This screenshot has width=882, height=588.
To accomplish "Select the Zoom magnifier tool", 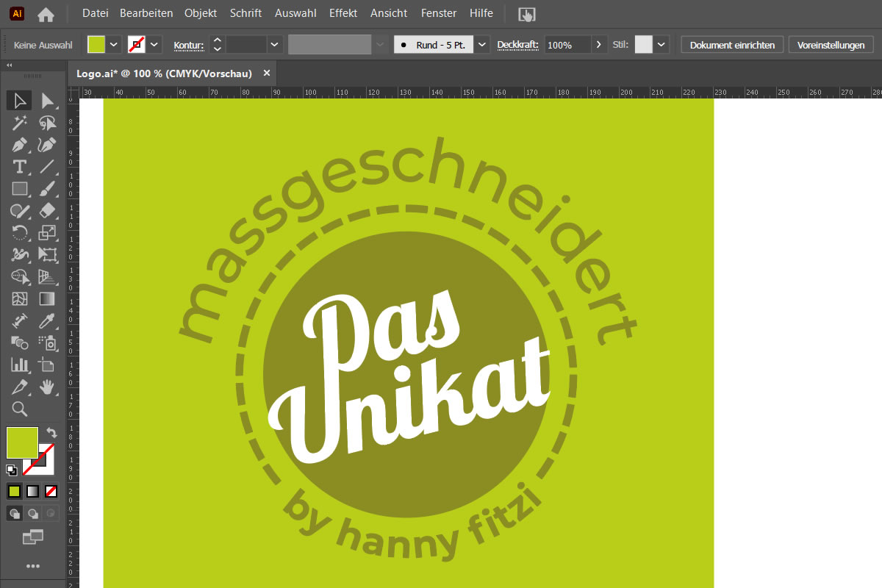I will pyautogui.click(x=19, y=409).
